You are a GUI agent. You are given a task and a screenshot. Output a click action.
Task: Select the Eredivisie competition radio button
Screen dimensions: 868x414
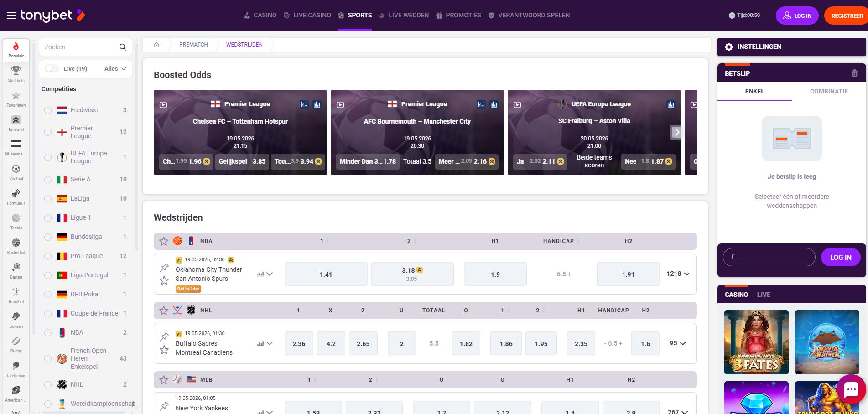coord(48,110)
